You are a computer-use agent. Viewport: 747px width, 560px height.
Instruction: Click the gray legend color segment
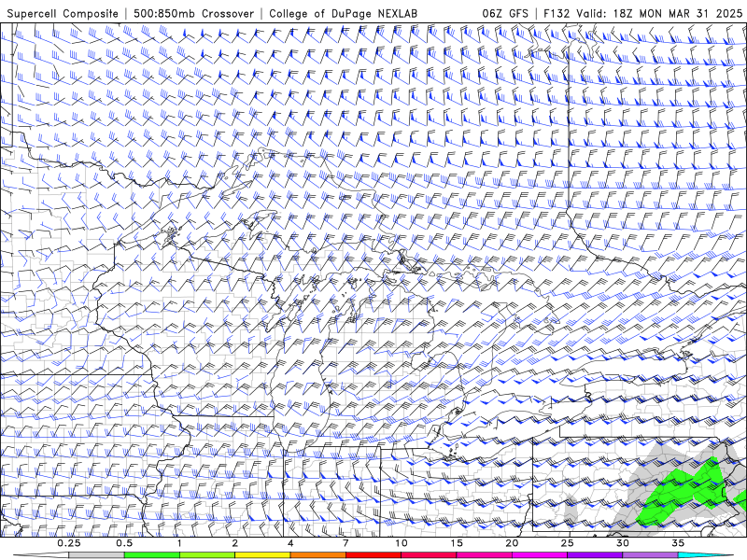[x=96, y=555]
